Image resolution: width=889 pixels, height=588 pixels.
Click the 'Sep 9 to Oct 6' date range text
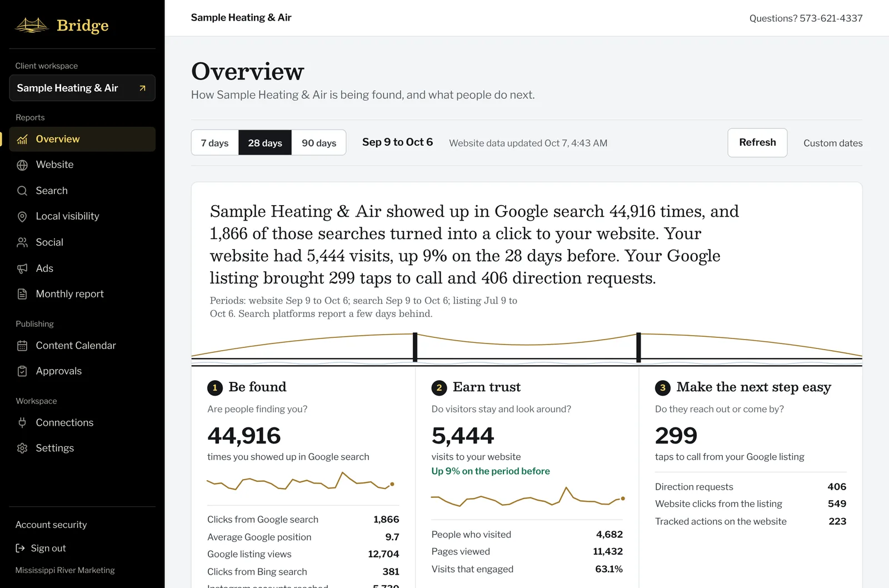point(397,142)
